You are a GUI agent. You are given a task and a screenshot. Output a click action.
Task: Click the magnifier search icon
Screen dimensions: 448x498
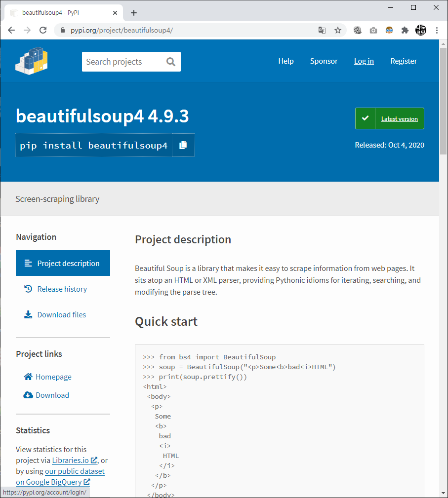pos(171,62)
